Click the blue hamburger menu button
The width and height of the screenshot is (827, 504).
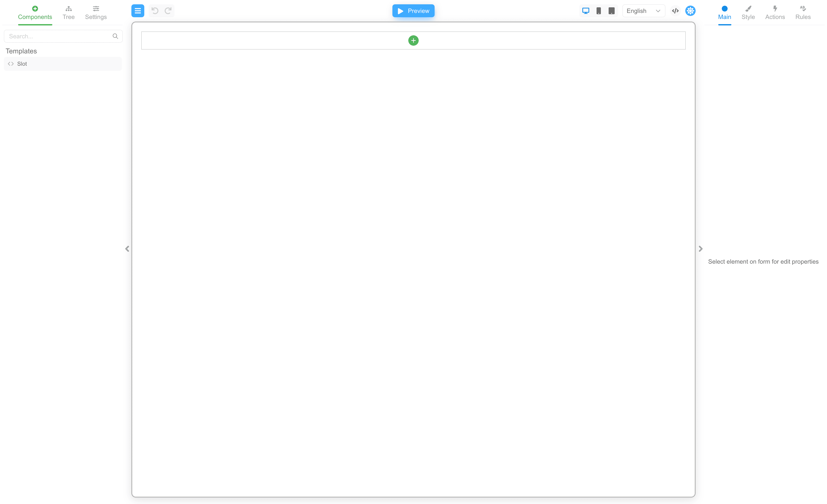pyautogui.click(x=138, y=11)
